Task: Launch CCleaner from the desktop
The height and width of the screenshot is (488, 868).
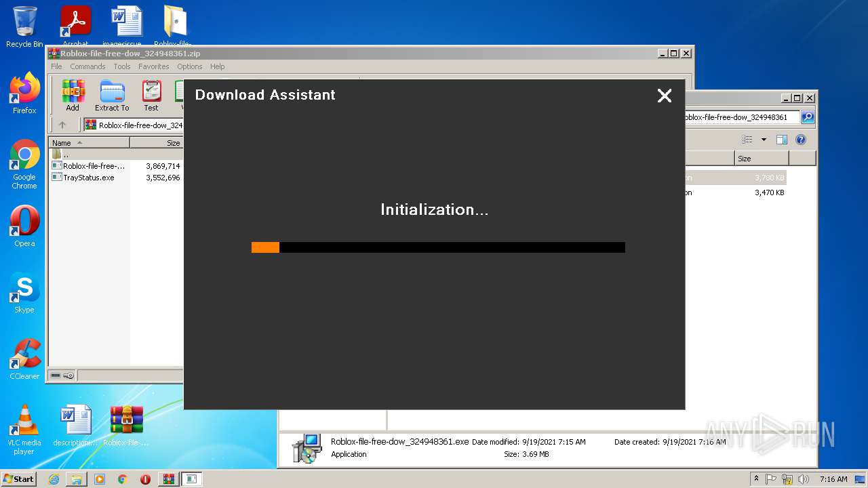Action: coord(24,359)
